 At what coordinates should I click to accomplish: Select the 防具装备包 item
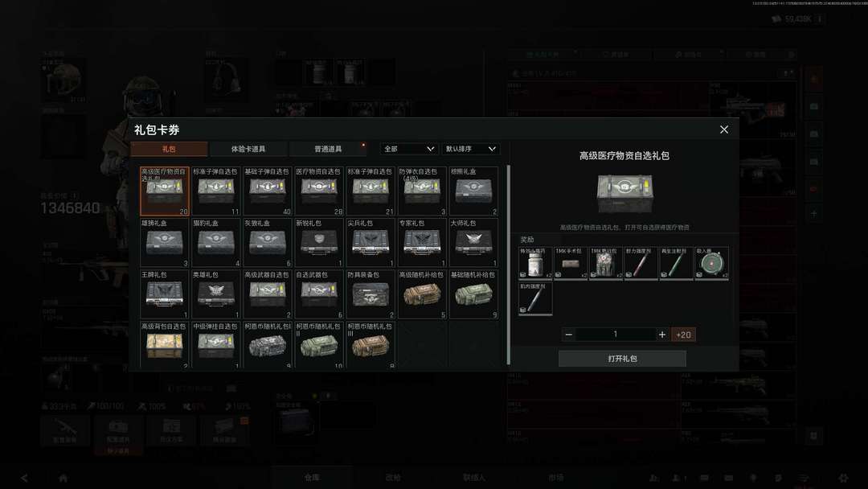coord(371,294)
